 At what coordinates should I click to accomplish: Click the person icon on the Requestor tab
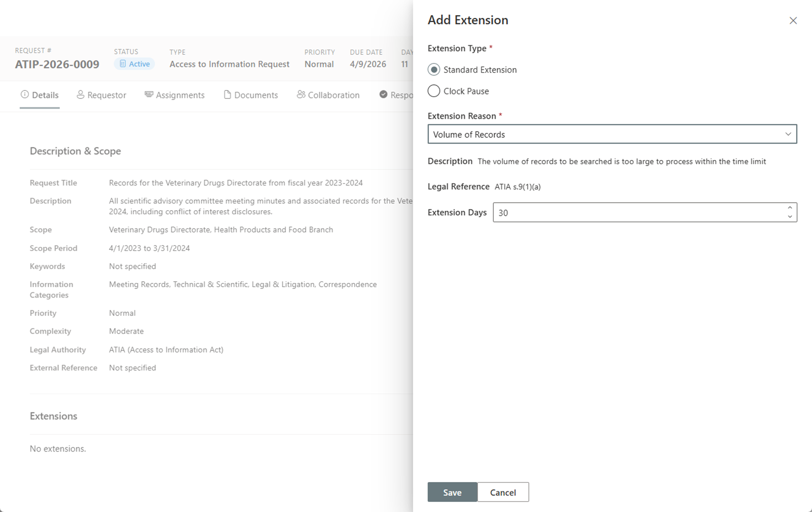[x=80, y=95]
